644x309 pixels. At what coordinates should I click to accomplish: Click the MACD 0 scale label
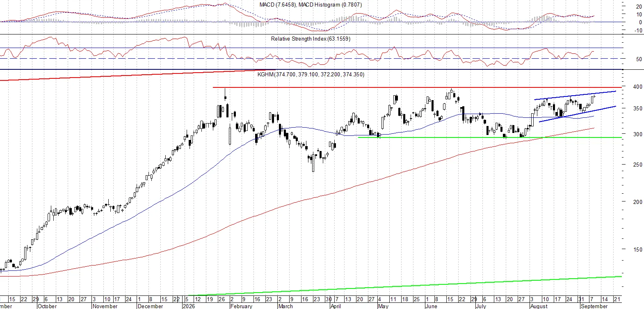click(x=640, y=22)
